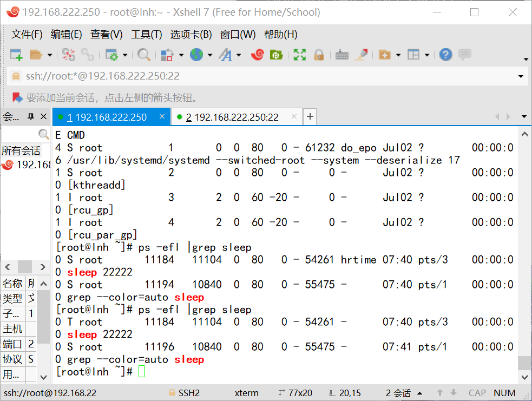This screenshot has width=532, height=401.
Task: Click the properties panel scroll-down arrow
Action: pos(43,377)
